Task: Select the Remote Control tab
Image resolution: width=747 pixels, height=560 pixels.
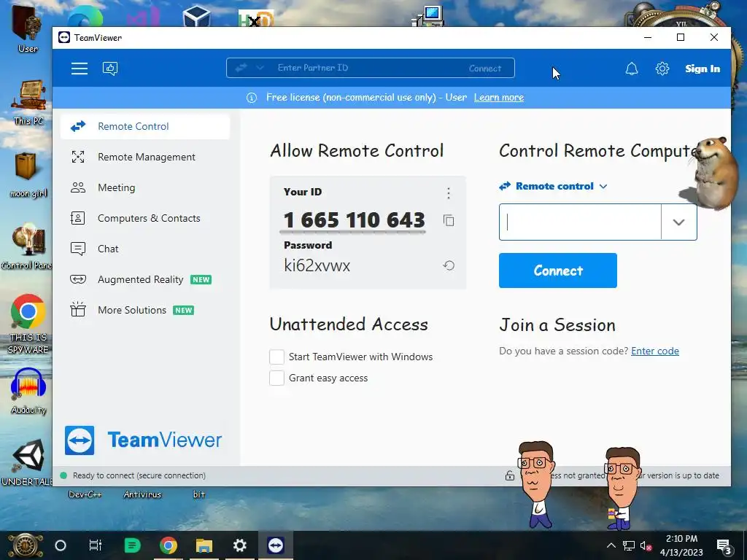Action: (145, 126)
